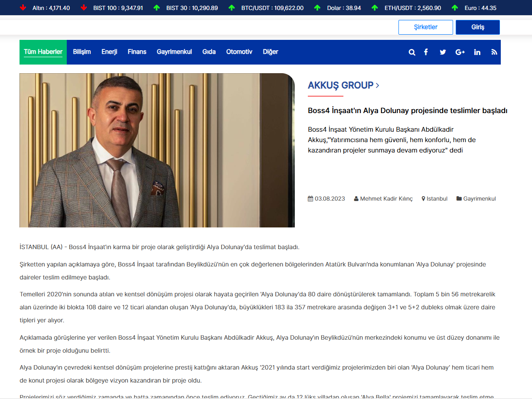
Task: Click the article photo of the man
Action: pos(157,150)
